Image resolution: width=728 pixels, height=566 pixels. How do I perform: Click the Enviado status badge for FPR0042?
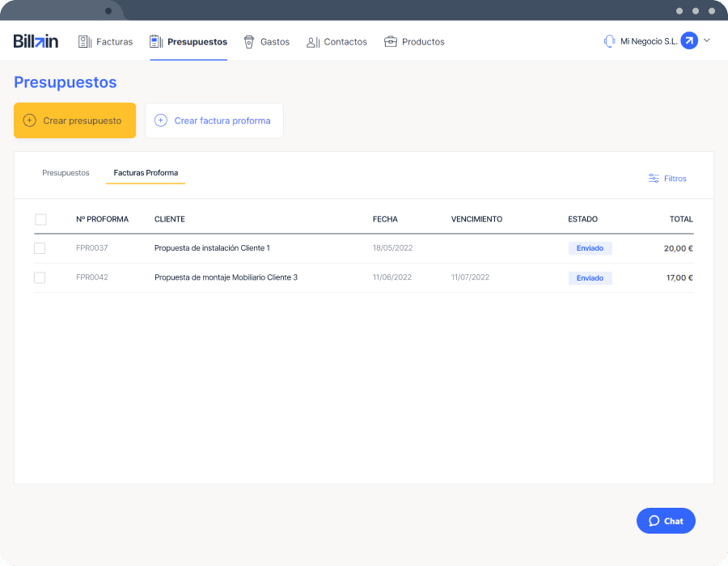(x=590, y=278)
